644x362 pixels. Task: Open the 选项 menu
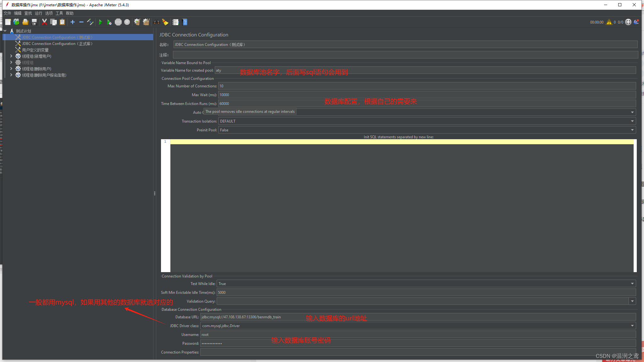tap(49, 13)
